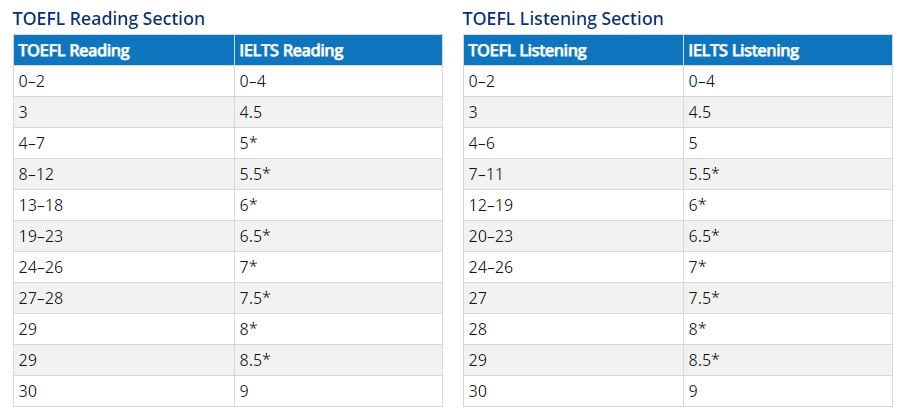Click the 7–11 TOEFL Listening cell
The image size is (906, 417).
[x=573, y=174]
